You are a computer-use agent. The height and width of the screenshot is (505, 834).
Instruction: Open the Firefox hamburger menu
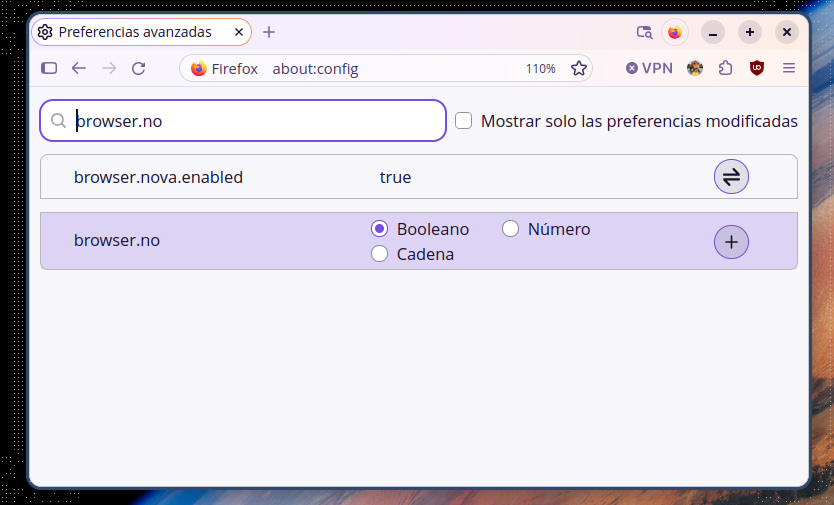pyautogui.click(x=789, y=68)
